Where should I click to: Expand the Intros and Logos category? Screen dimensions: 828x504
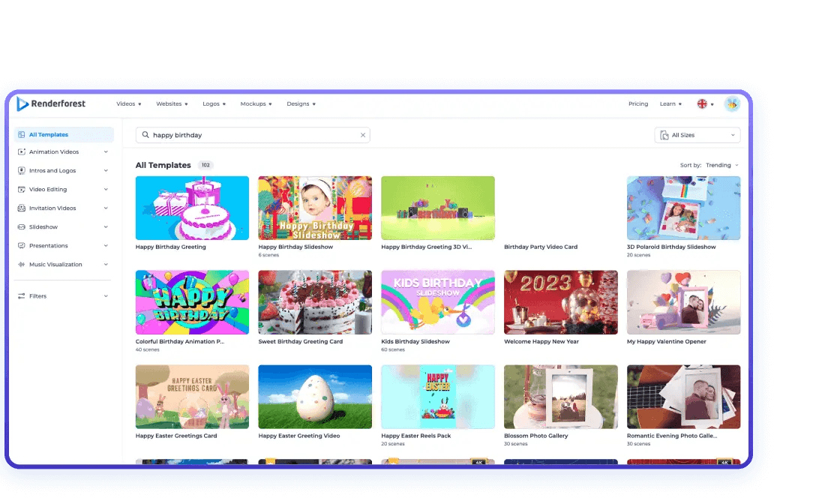tap(106, 171)
